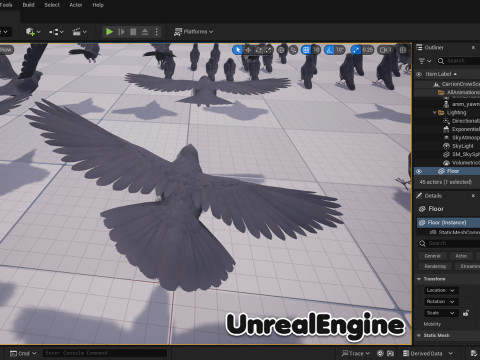Image resolution: width=480 pixels, height=360 pixels.
Task: Open scale snap value 0.25
Action: 368,50
